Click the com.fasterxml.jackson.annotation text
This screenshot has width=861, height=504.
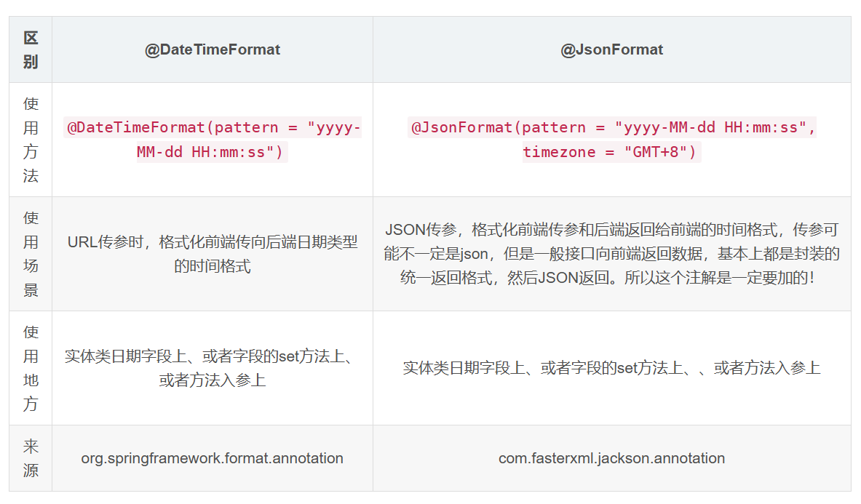coord(611,458)
